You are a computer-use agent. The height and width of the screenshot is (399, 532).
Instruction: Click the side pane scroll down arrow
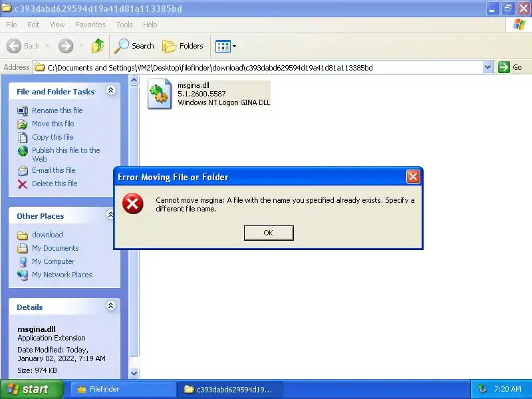tap(134, 373)
